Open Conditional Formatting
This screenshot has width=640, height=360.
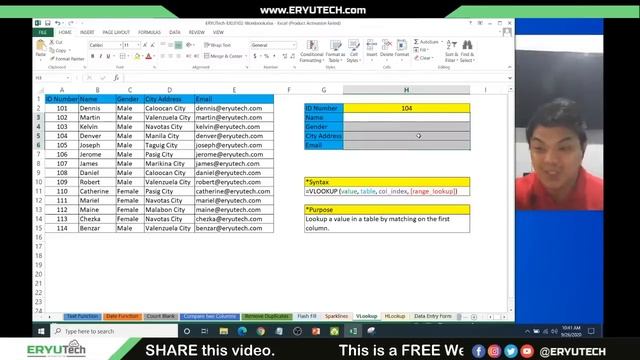point(312,51)
